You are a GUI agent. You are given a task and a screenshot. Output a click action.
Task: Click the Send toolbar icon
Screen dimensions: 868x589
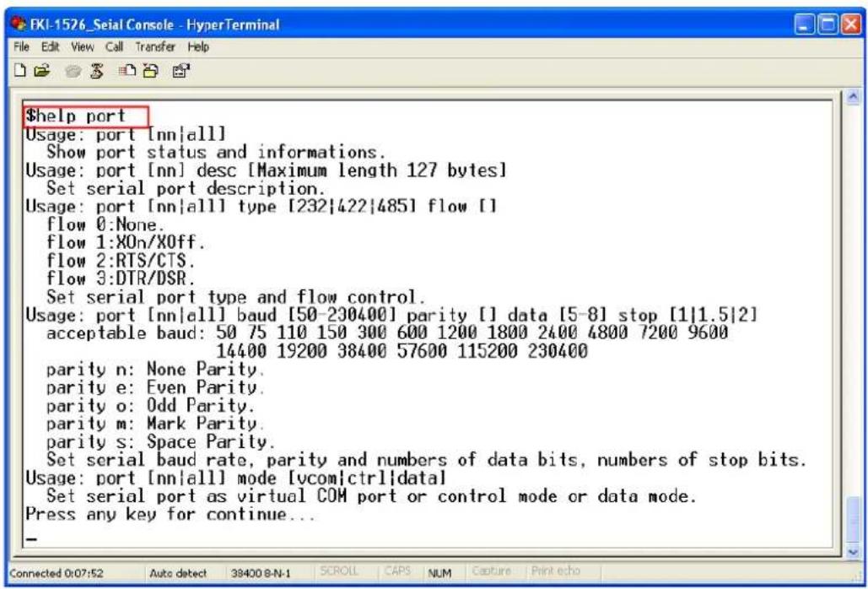(x=128, y=71)
